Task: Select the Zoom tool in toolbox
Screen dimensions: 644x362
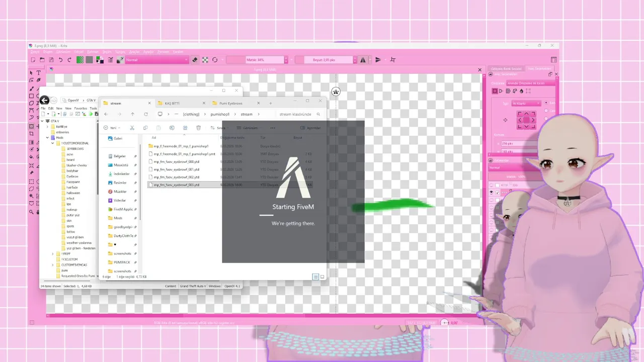Action: (x=32, y=212)
